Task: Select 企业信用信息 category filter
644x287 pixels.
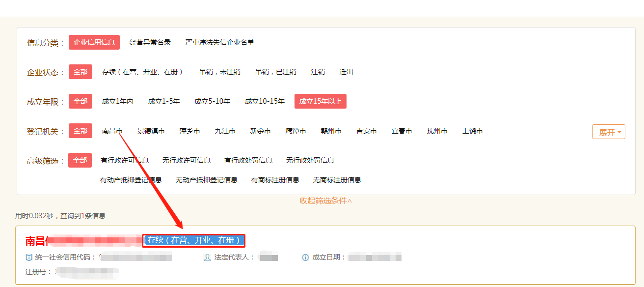Action: click(94, 42)
